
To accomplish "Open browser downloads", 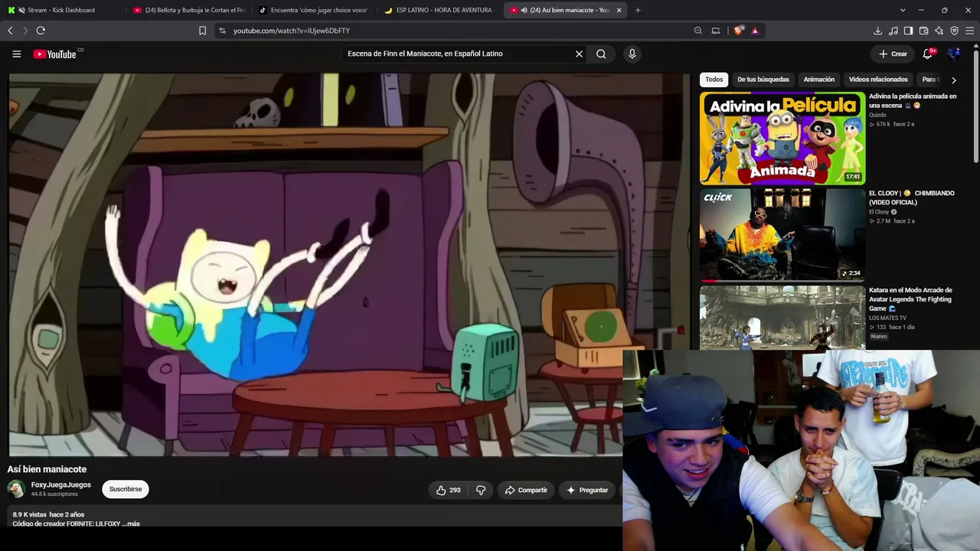I will pos(877,31).
